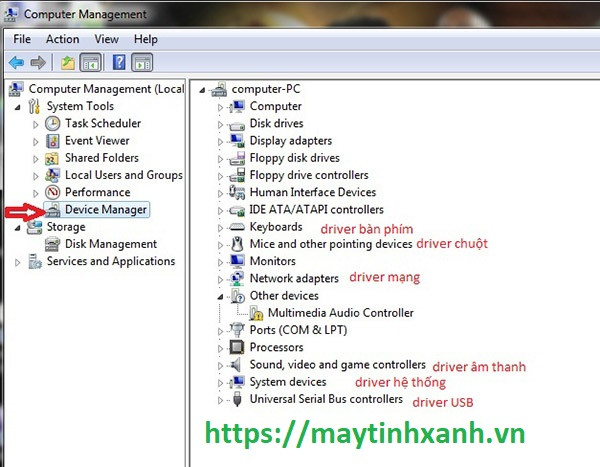
Task: Expand the Task Scheduler node arrow
Action: 36,125
